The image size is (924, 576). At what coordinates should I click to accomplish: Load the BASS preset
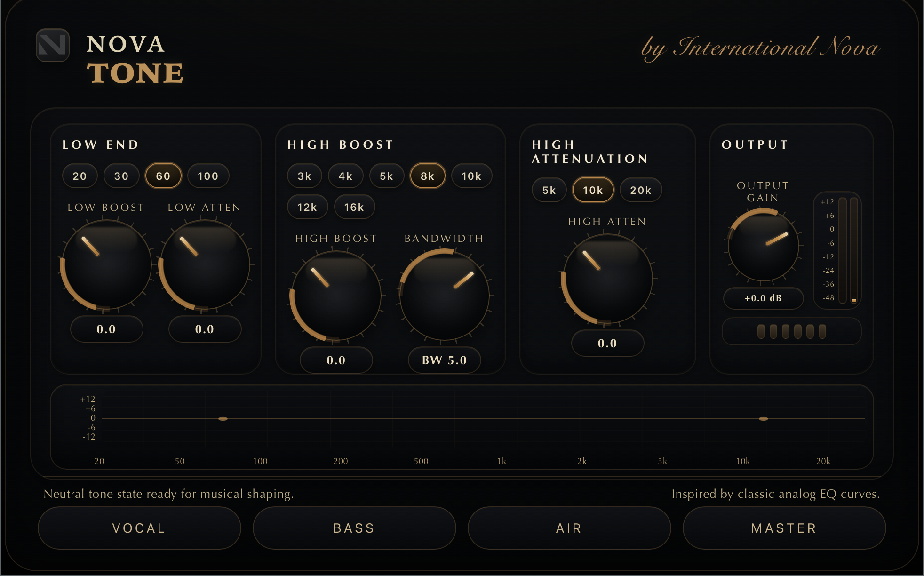click(354, 528)
